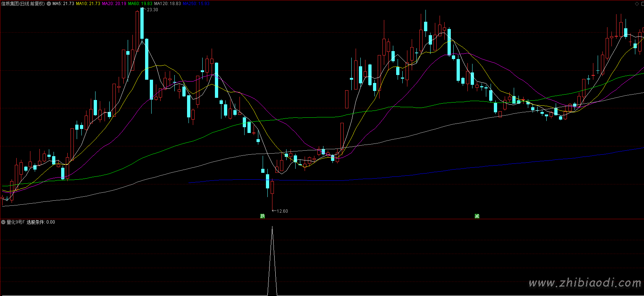
Task: Select the yellow MA10 label
Action: click(x=88, y=4)
